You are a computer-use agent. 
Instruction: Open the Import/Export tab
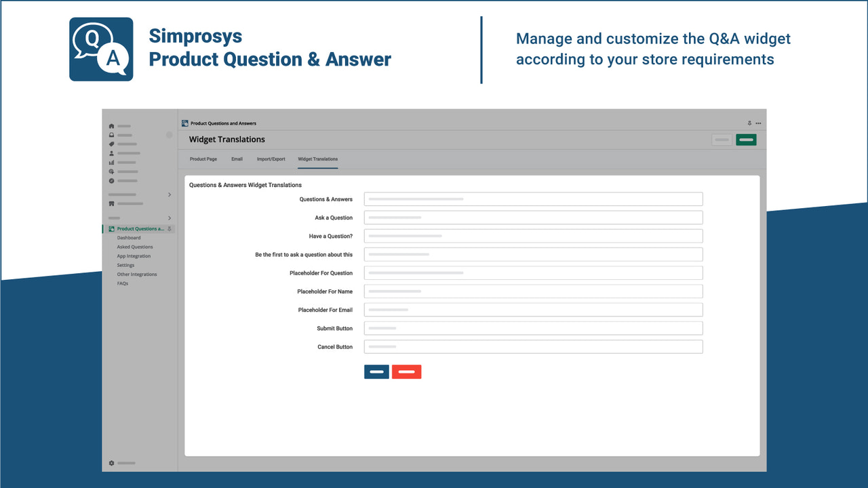point(271,159)
